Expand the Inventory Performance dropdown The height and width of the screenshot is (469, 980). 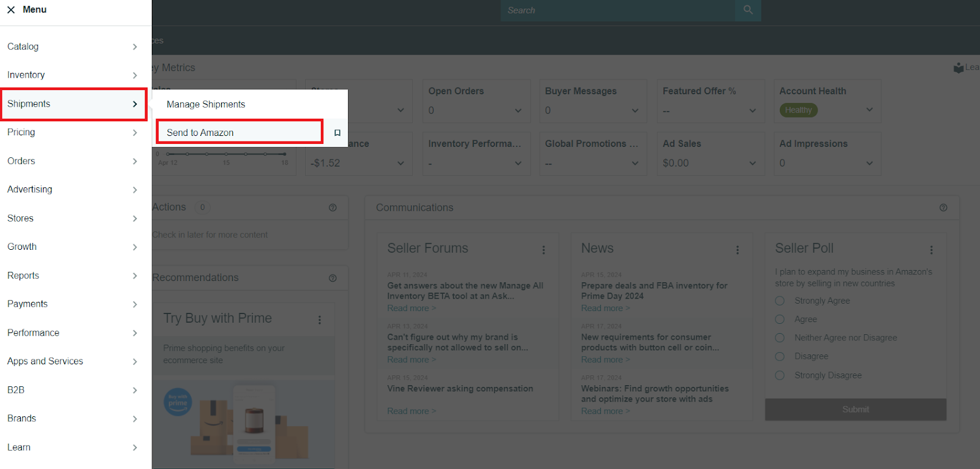tap(518, 163)
